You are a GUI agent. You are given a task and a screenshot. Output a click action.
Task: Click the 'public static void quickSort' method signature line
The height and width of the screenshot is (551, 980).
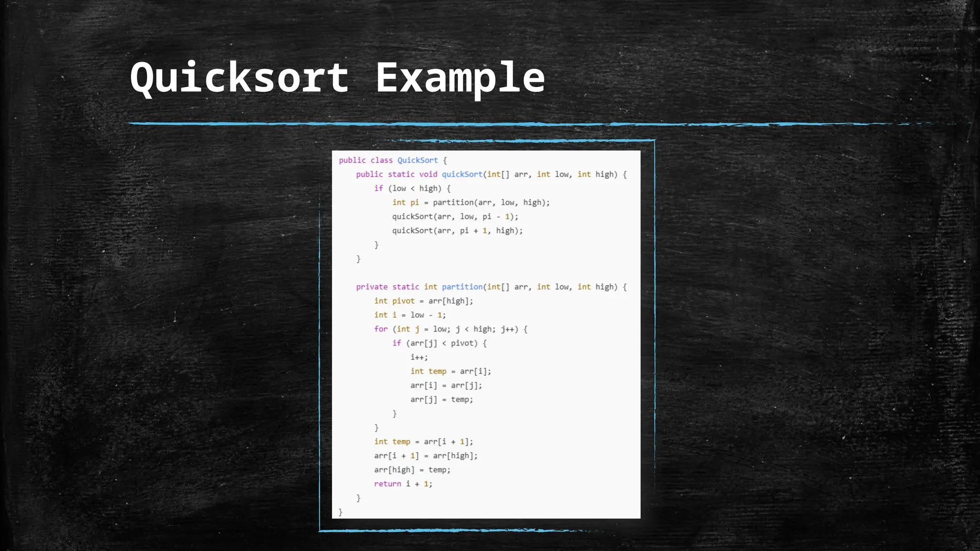click(491, 174)
